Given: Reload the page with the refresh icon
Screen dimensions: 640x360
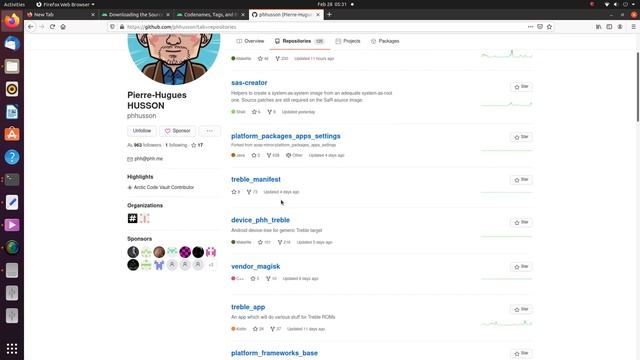Looking at the screenshot, I should [52, 27].
